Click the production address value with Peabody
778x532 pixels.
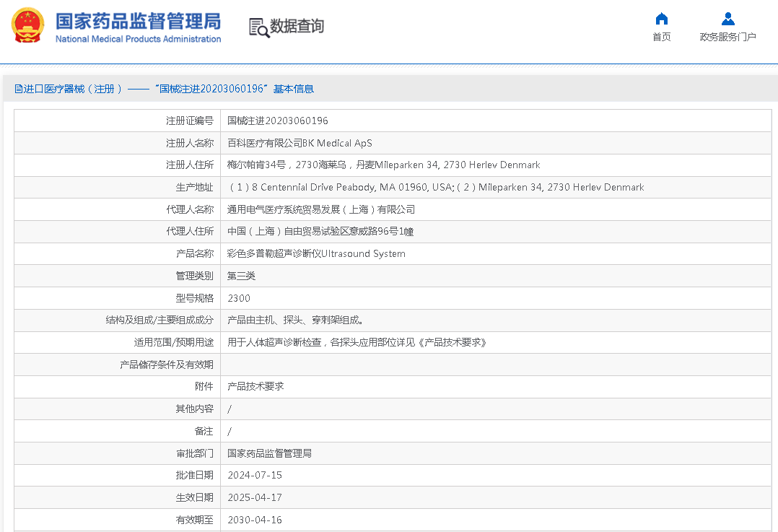point(435,188)
